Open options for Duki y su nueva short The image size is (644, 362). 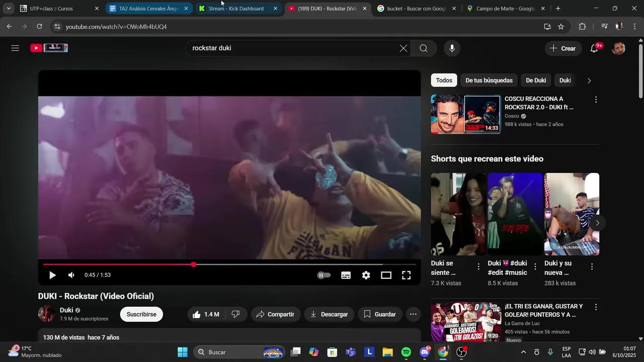pos(592,266)
